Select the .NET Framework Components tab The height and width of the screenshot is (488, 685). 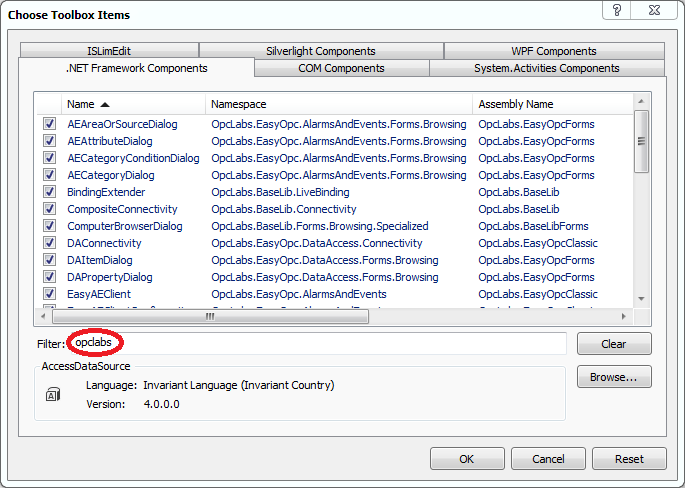tap(136, 68)
